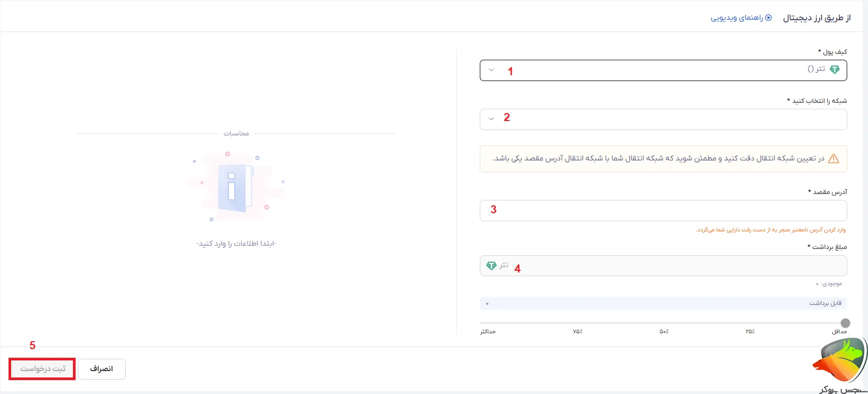
Task: Click the play icon beside راهنمای ویدیویی
Action: click(768, 18)
